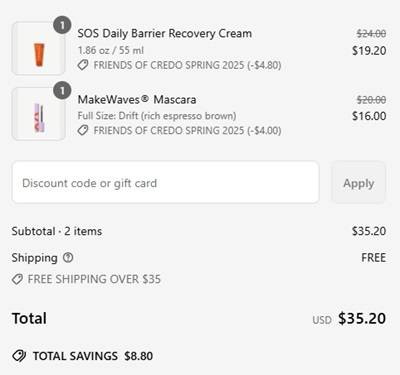
Task: Click the discount tag icon under MakeWaves Mascara
Action: tap(83, 130)
